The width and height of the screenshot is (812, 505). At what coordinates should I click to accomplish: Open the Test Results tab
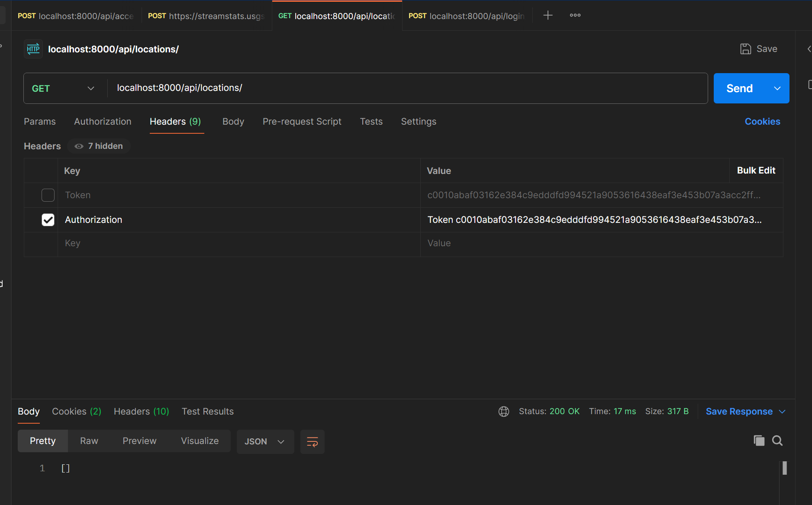click(x=208, y=412)
